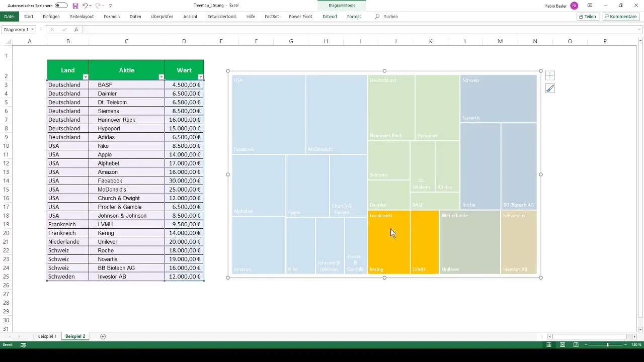Select the Investor AB treemap tile
This screenshot has height=362, width=644.
tap(519, 242)
